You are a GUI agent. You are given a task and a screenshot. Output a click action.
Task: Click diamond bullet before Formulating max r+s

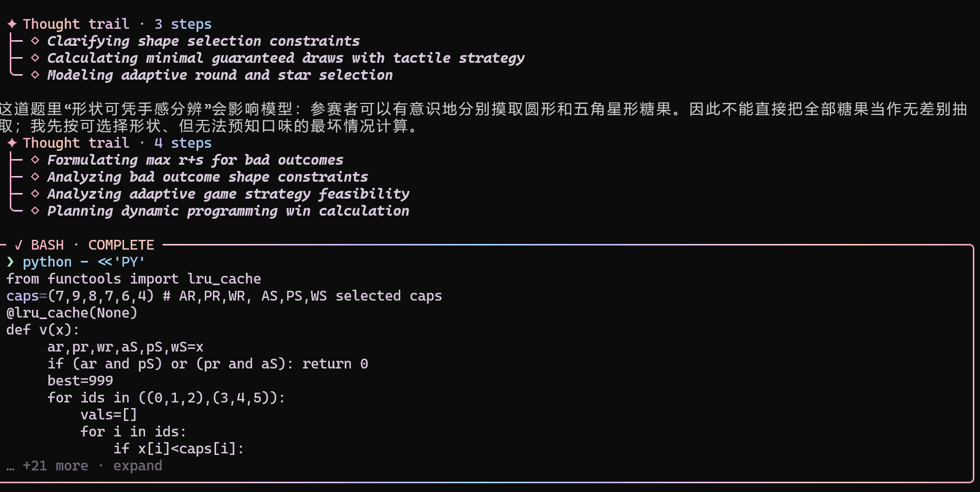(35, 160)
